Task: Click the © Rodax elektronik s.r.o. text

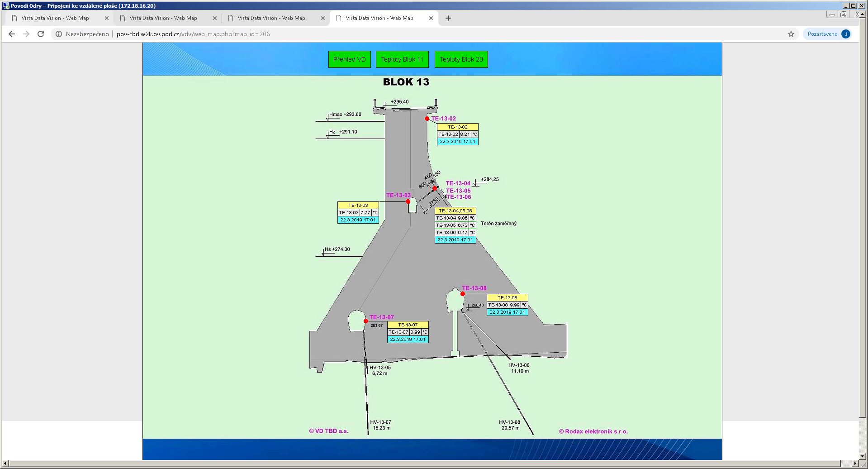Action: [x=593, y=431]
